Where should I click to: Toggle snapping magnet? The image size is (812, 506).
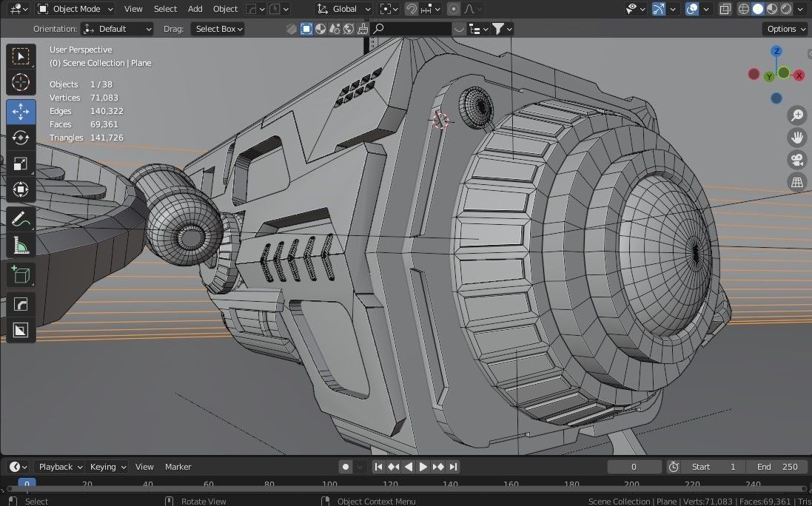[x=411, y=9]
